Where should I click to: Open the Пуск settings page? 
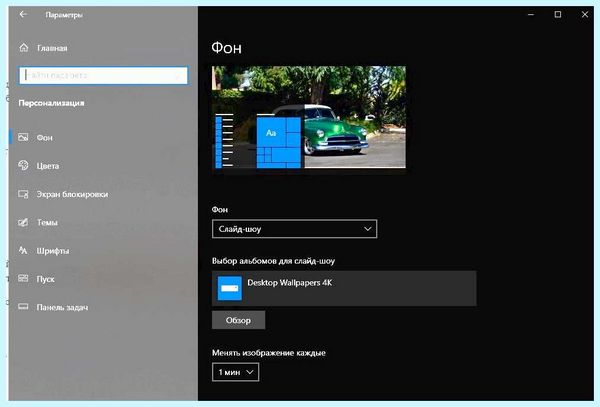(x=103, y=279)
